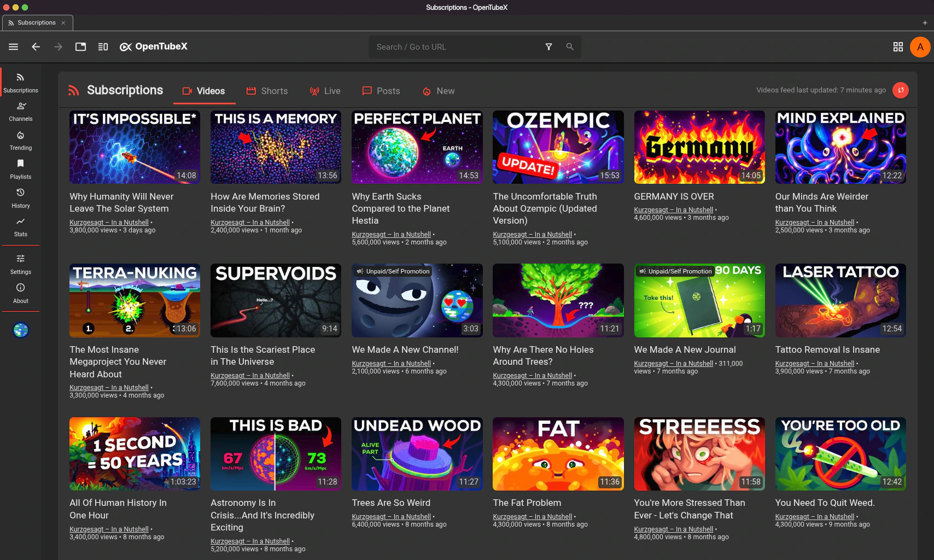Open the LASER TATTOO thumbnail
Screen dimensions: 934x560
tap(840, 300)
